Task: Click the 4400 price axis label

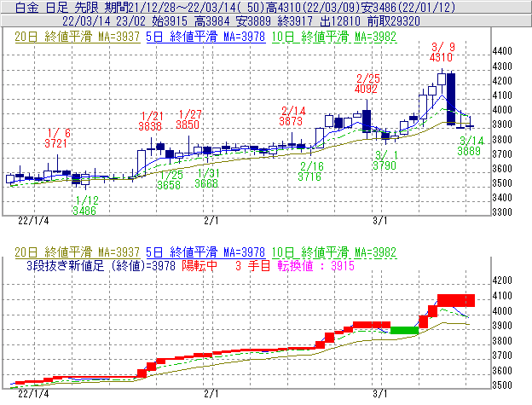Action: pyautogui.click(x=502, y=51)
